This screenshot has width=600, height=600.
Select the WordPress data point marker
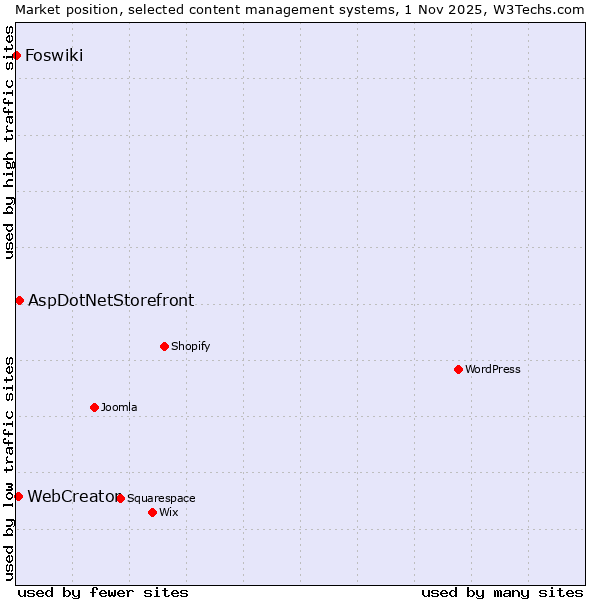click(x=458, y=369)
